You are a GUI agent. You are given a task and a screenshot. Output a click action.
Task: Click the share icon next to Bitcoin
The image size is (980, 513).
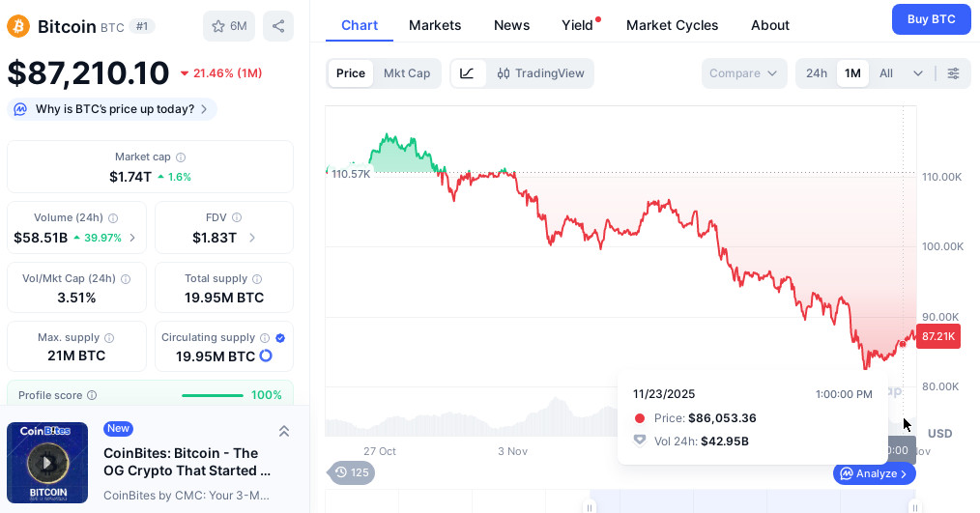click(278, 26)
